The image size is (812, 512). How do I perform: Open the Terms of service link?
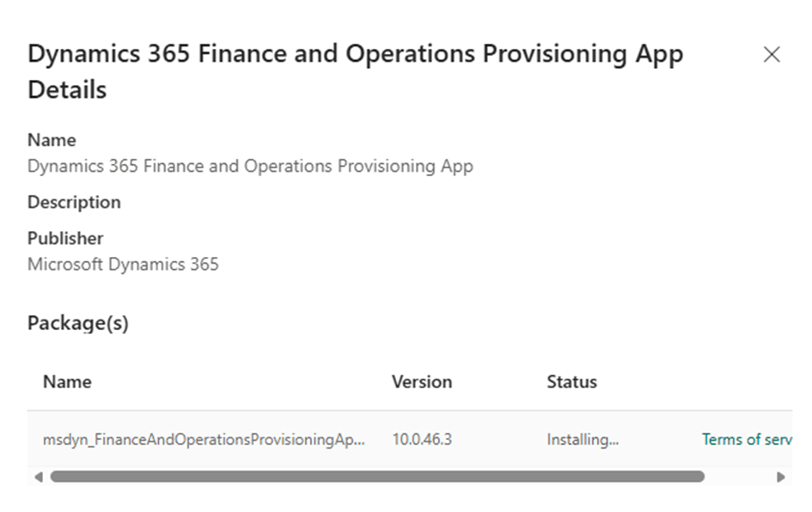(x=746, y=440)
